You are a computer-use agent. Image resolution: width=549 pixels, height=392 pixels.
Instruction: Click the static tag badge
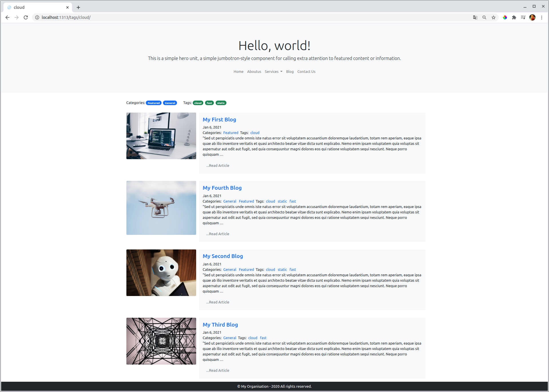click(x=221, y=103)
